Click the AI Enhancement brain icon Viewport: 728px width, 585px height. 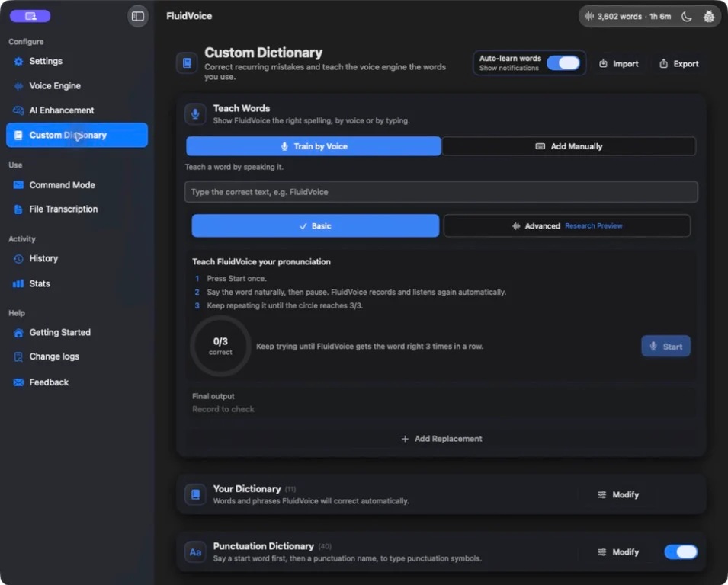tap(18, 110)
